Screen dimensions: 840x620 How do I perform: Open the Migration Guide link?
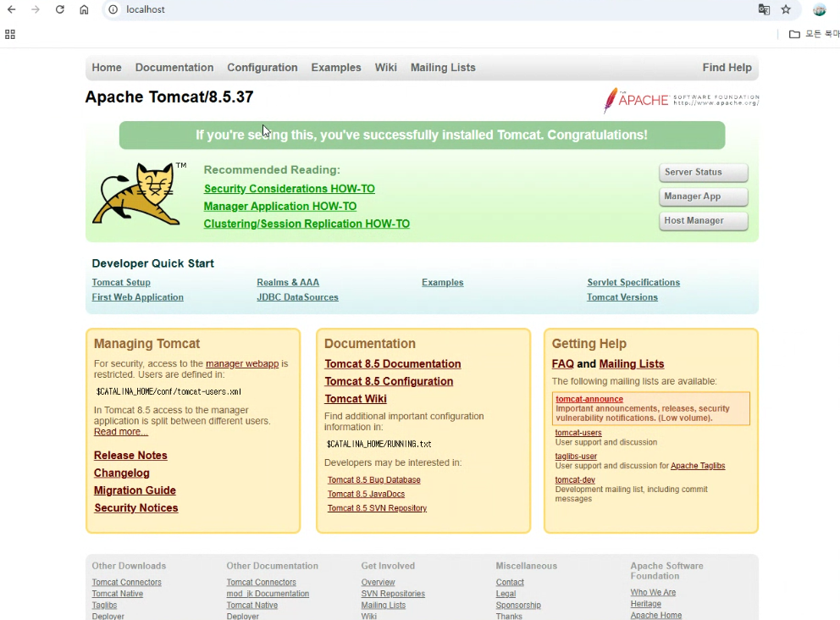135,490
